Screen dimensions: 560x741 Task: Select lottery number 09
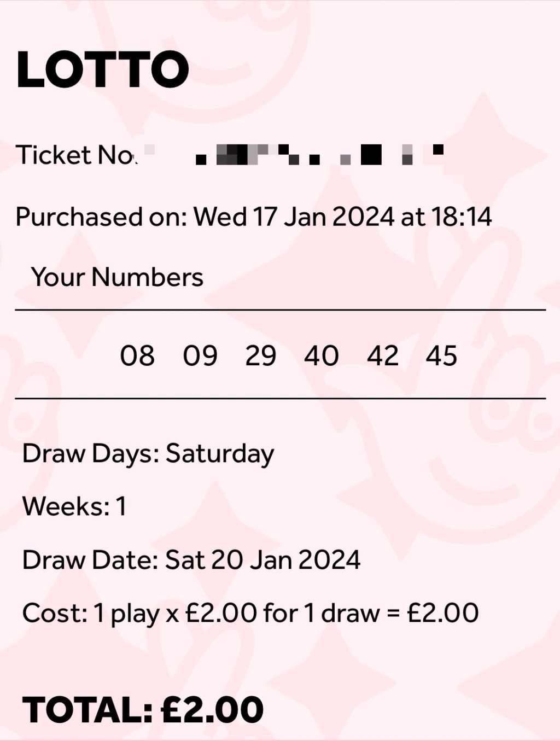coord(200,356)
